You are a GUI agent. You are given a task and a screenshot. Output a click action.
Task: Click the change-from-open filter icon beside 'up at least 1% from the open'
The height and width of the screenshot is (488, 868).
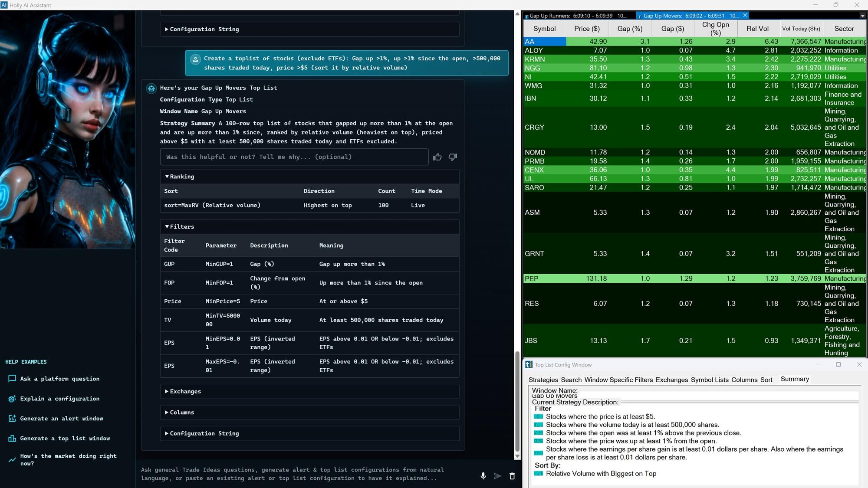point(539,441)
